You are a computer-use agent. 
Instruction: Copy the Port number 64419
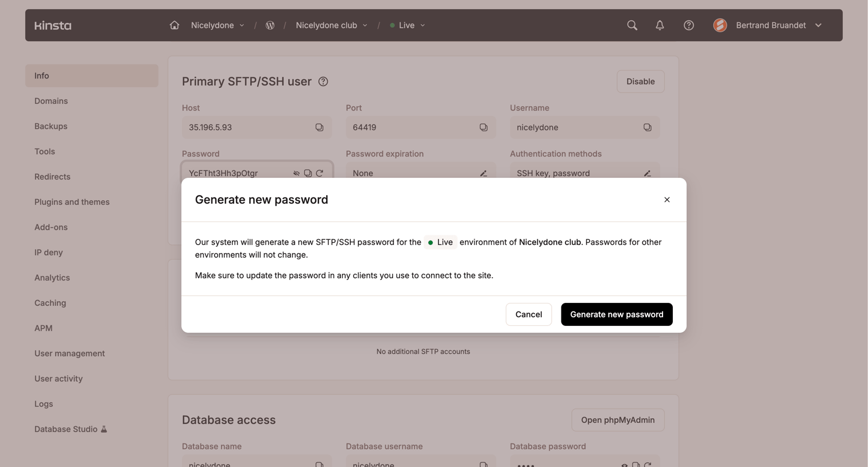pyautogui.click(x=483, y=127)
